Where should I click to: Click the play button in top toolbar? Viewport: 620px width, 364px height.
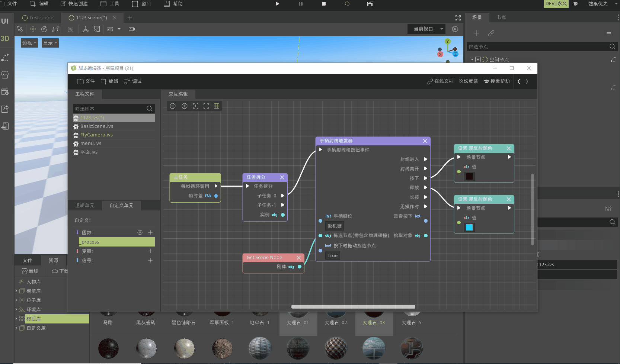pyautogui.click(x=277, y=4)
